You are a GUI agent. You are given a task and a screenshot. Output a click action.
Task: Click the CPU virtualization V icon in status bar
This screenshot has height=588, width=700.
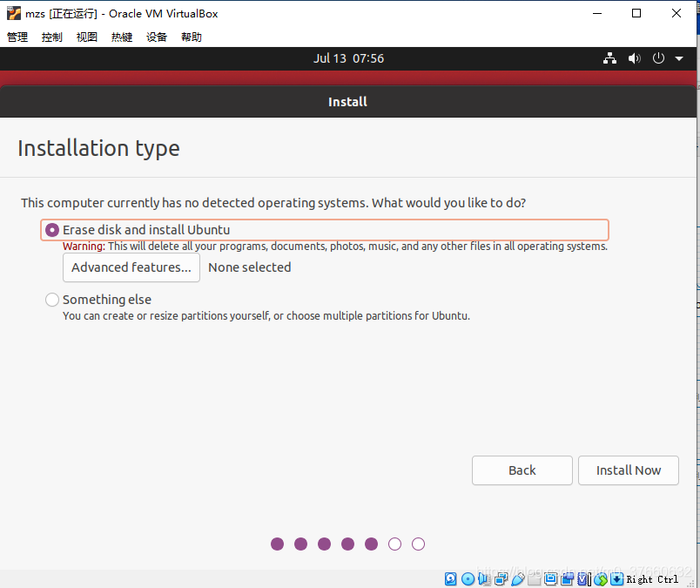584,579
